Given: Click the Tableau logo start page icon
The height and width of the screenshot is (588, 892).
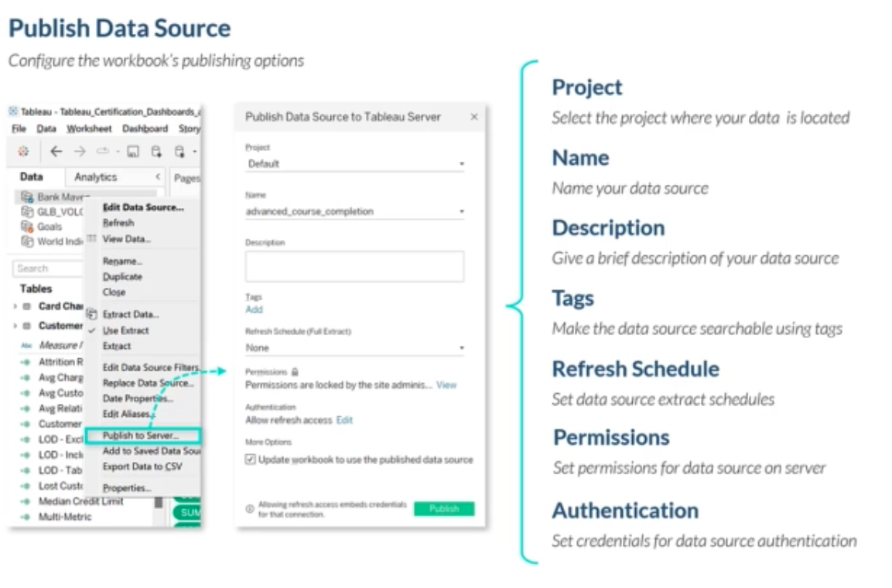Looking at the screenshot, I should coord(22,152).
